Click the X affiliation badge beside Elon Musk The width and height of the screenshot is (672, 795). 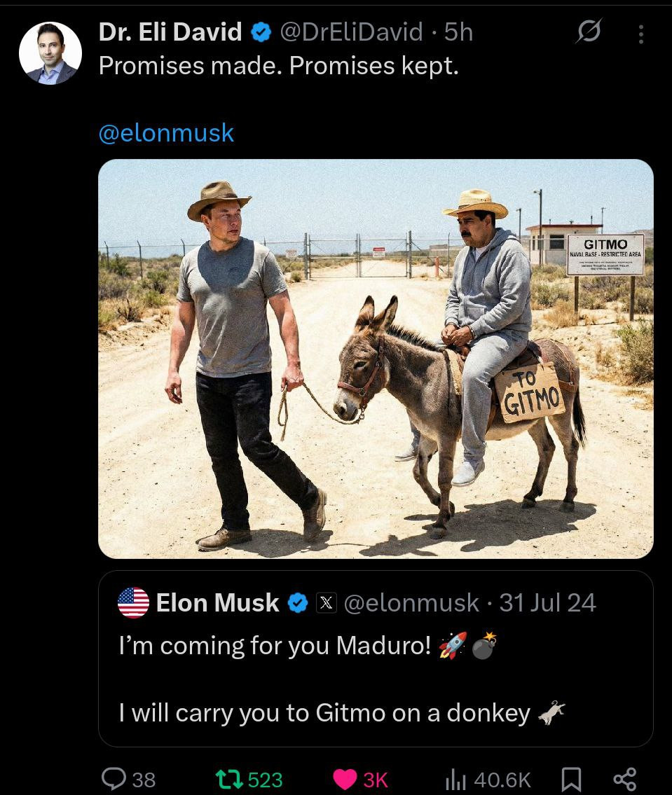pyautogui.click(x=326, y=602)
